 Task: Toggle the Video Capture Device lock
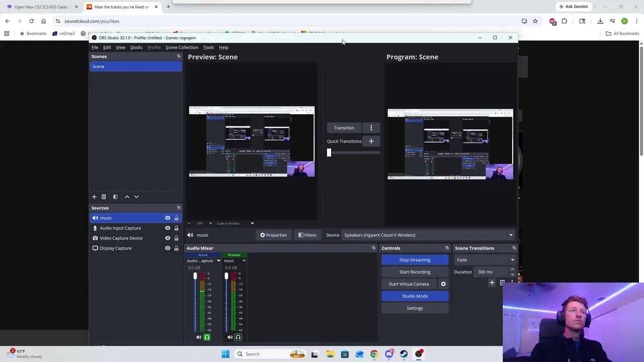(x=176, y=238)
